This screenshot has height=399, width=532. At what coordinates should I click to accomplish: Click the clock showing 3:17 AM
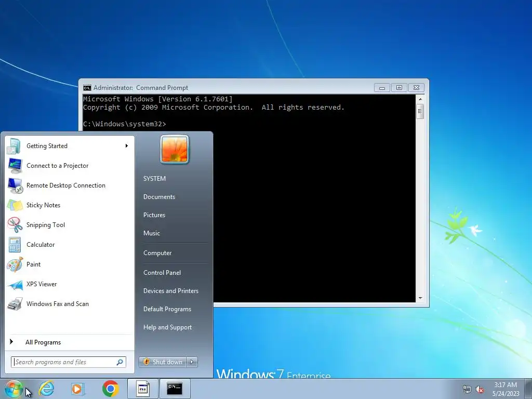pos(506,389)
